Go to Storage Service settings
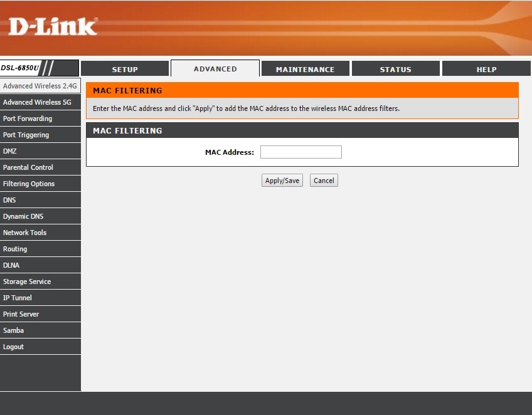Image resolution: width=532 pixels, height=415 pixels. tap(27, 281)
